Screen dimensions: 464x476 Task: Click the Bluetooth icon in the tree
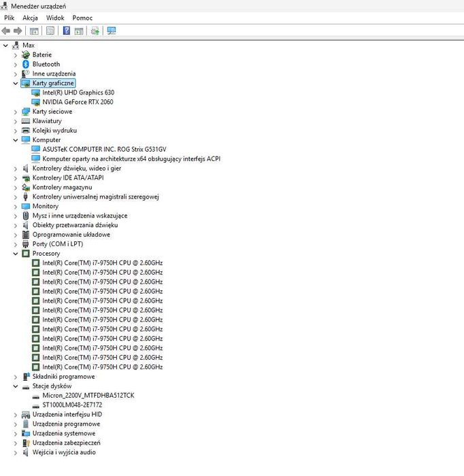(x=26, y=64)
